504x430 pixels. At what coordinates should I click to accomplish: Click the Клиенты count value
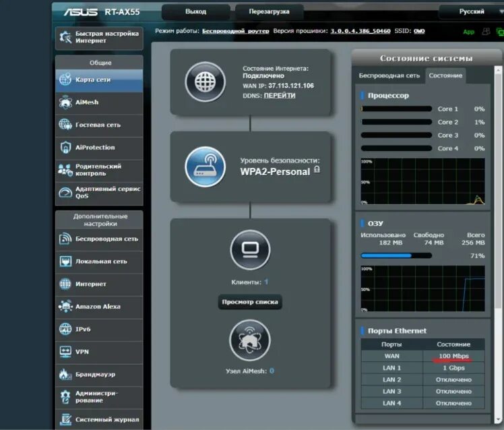coord(266,282)
